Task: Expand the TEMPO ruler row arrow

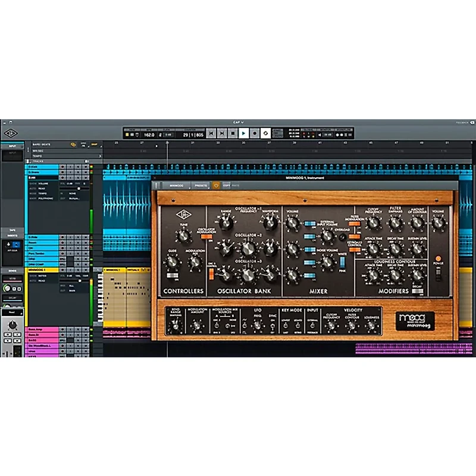Action: pyautogui.click(x=100, y=156)
